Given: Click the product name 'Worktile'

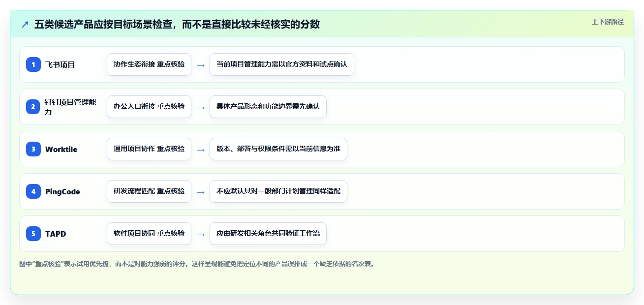Looking at the screenshot, I should point(61,149).
